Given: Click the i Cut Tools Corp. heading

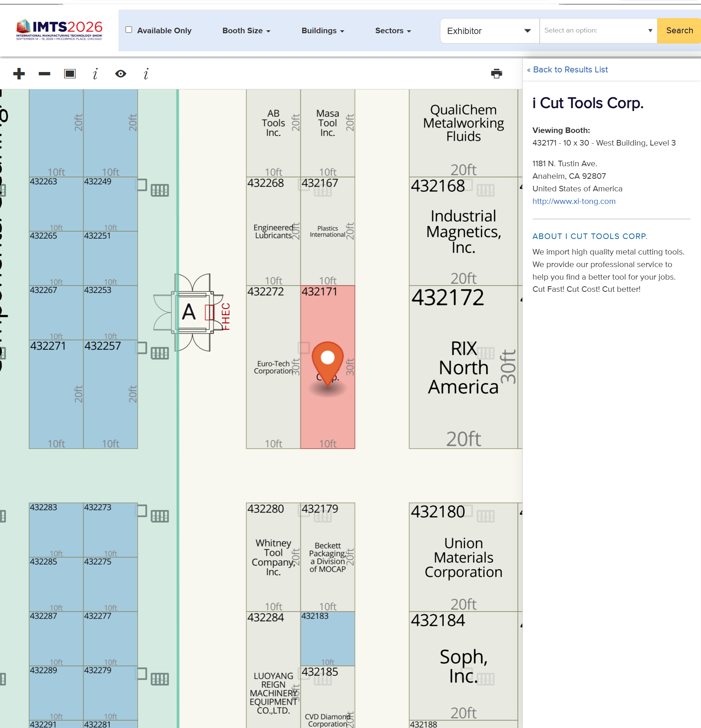Looking at the screenshot, I should coord(588,103).
